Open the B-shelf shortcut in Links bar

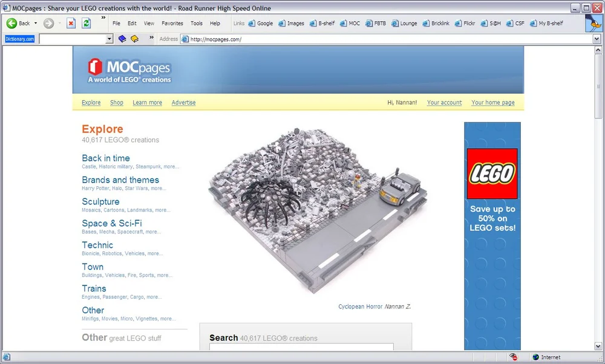322,24
